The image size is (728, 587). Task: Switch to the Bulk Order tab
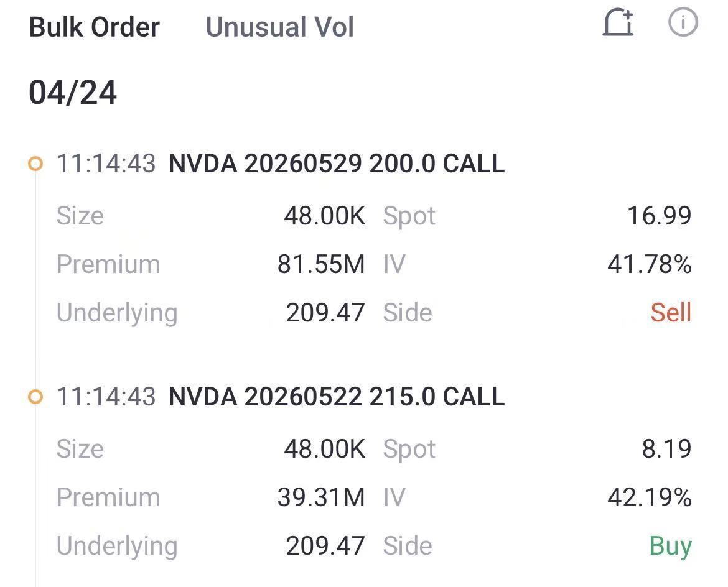(x=95, y=26)
